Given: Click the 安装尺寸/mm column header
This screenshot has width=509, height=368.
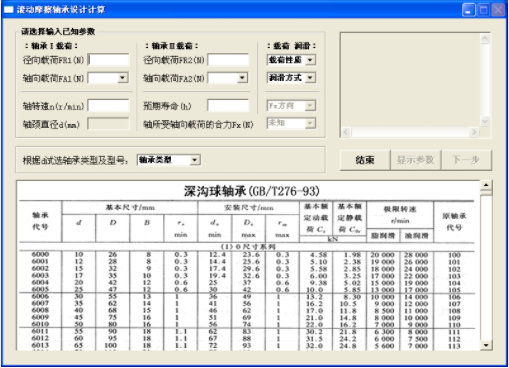Looking at the screenshot, I should pos(249,208).
